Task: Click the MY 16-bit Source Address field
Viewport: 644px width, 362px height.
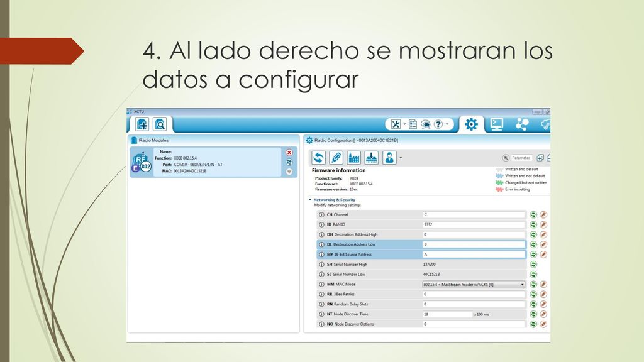Action: 474,255
